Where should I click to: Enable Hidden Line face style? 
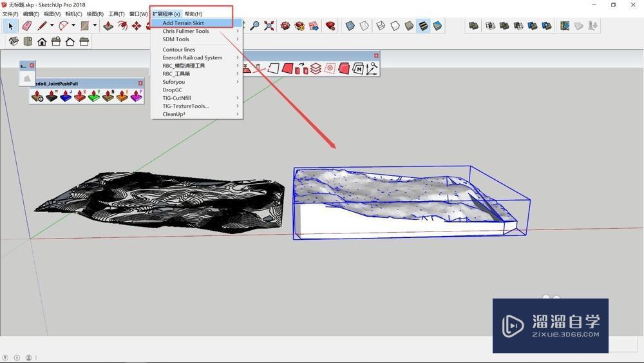pyautogui.click(x=395, y=26)
